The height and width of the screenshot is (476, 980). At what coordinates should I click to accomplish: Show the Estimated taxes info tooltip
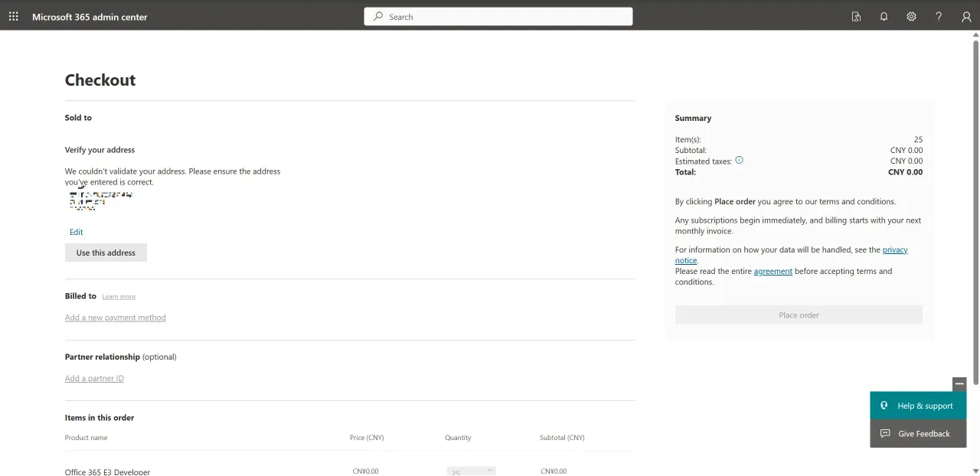point(739,161)
